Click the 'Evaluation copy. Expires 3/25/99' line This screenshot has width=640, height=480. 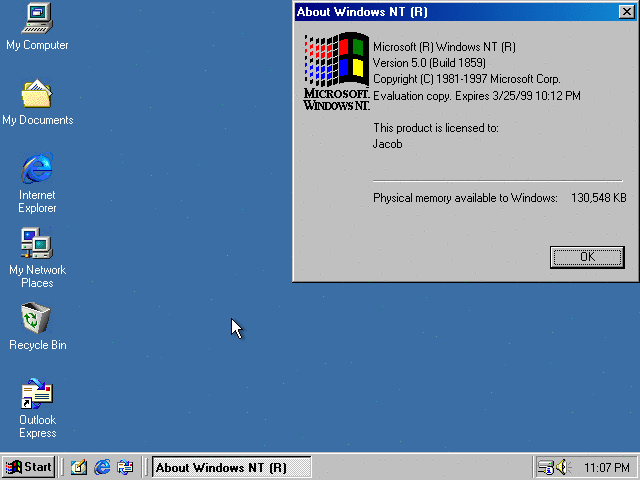click(x=477, y=96)
